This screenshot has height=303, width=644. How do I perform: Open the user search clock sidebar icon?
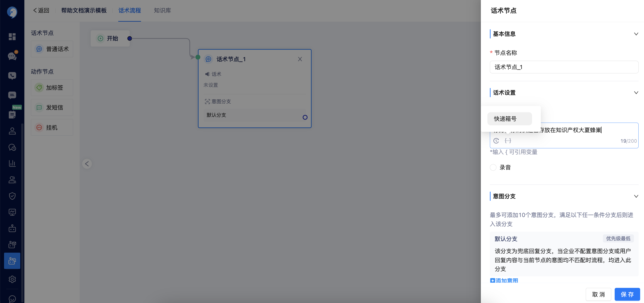12,147
